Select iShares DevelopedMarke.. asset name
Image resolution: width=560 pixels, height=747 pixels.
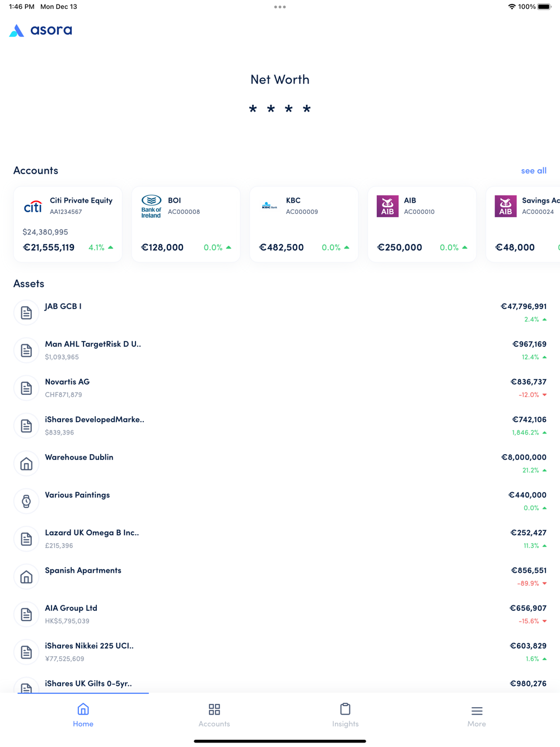(x=95, y=419)
